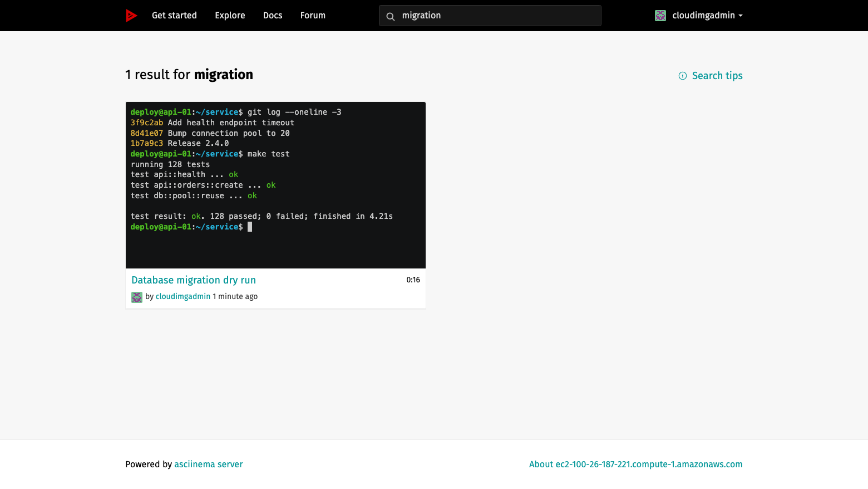Click the '1 result for migration' heading

[x=189, y=75]
